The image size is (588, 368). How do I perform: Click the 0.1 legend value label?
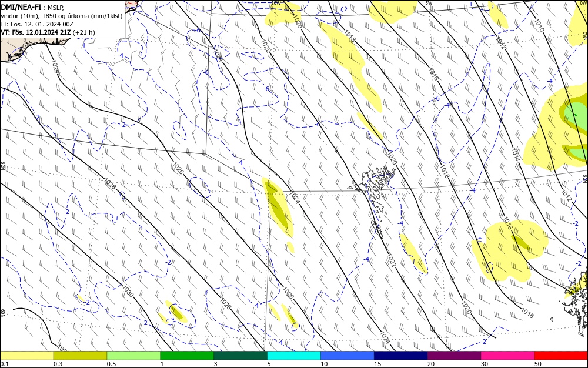pyautogui.click(x=4, y=364)
